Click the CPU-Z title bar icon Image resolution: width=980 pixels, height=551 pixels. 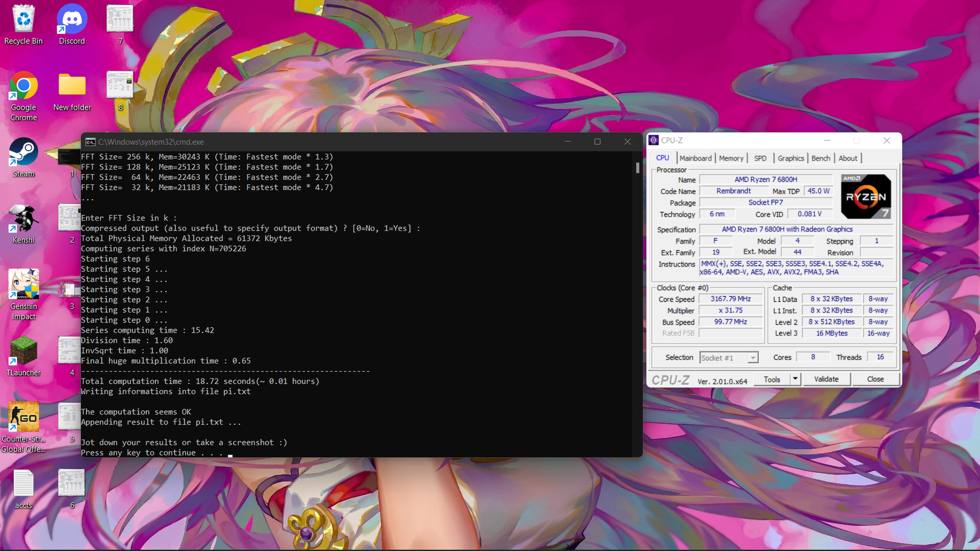click(x=653, y=140)
